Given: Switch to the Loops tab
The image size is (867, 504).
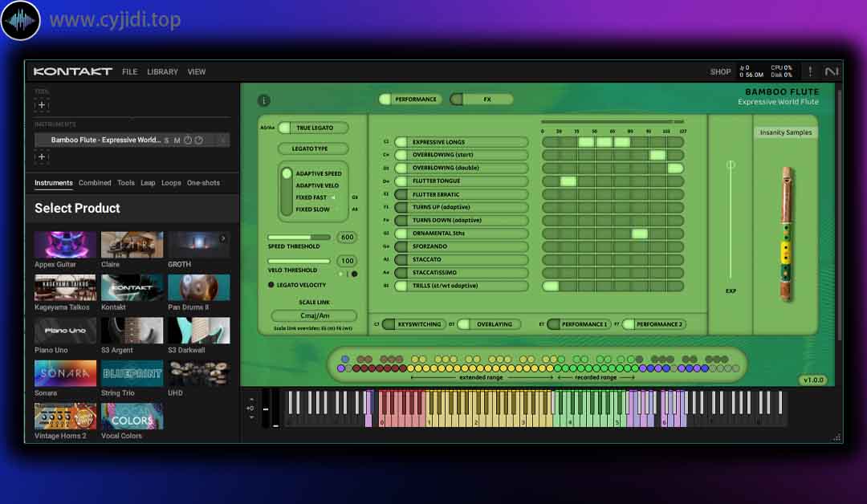Looking at the screenshot, I should coord(171,183).
